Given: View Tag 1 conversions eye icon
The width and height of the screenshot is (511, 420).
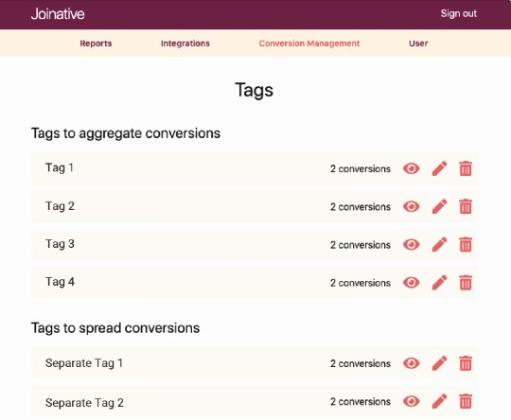Looking at the screenshot, I should [x=412, y=168].
